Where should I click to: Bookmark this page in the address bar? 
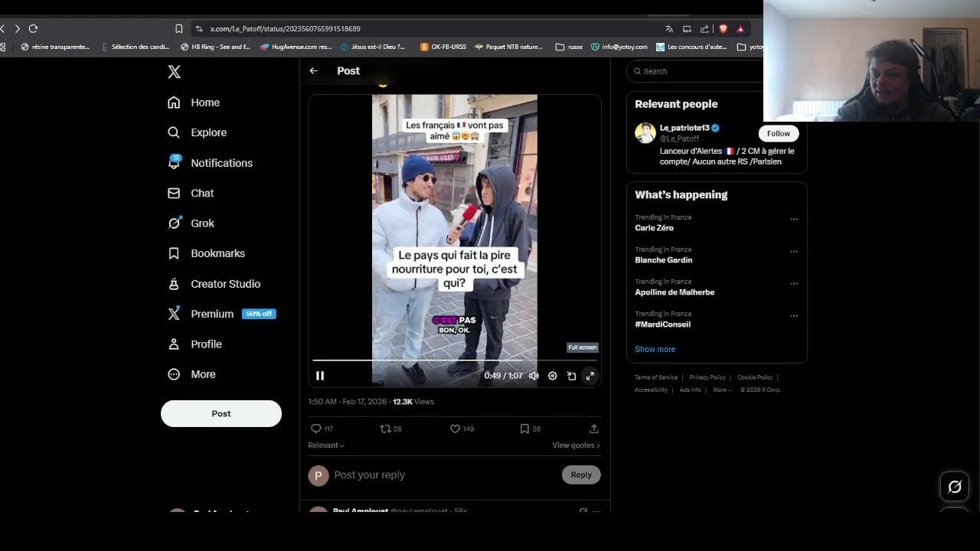tap(178, 28)
